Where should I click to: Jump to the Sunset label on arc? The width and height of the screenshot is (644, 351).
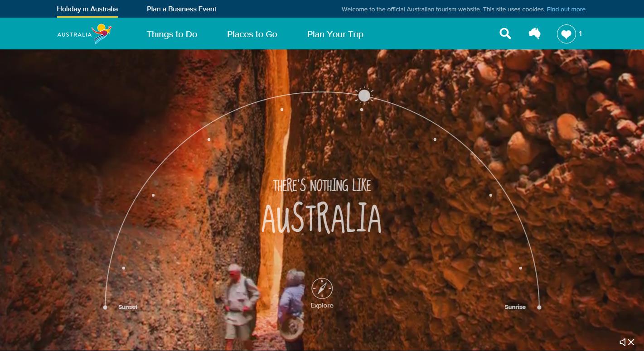click(x=128, y=307)
